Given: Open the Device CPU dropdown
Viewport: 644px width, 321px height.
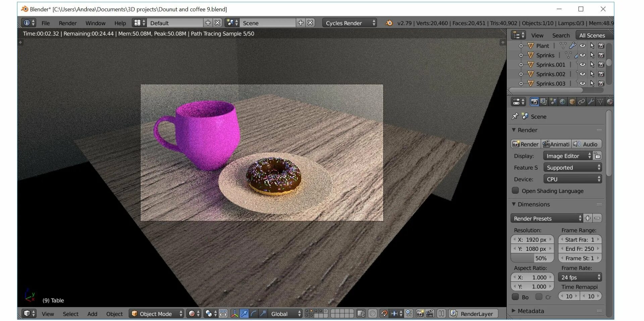Looking at the screenshot, I should click(573, 179).
